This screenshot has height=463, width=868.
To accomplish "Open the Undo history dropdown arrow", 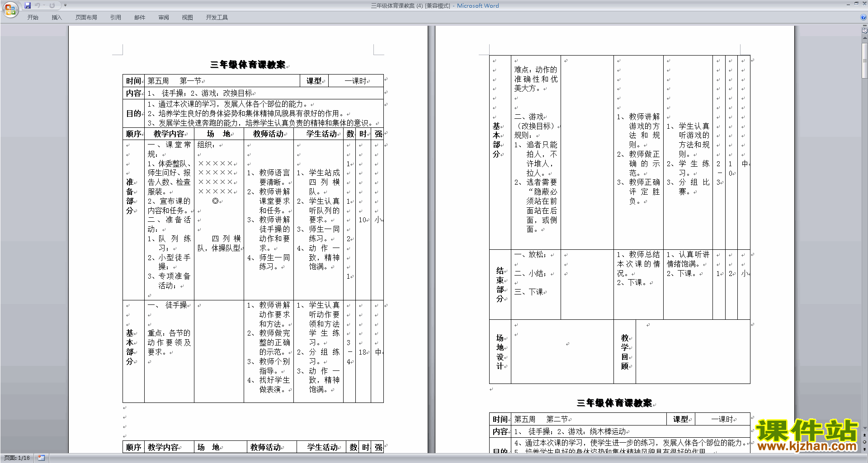I will tap(44, 5).
